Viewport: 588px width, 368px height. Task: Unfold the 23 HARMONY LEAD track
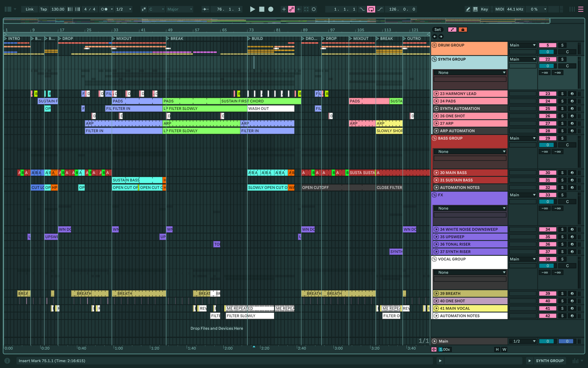point(436,94)
